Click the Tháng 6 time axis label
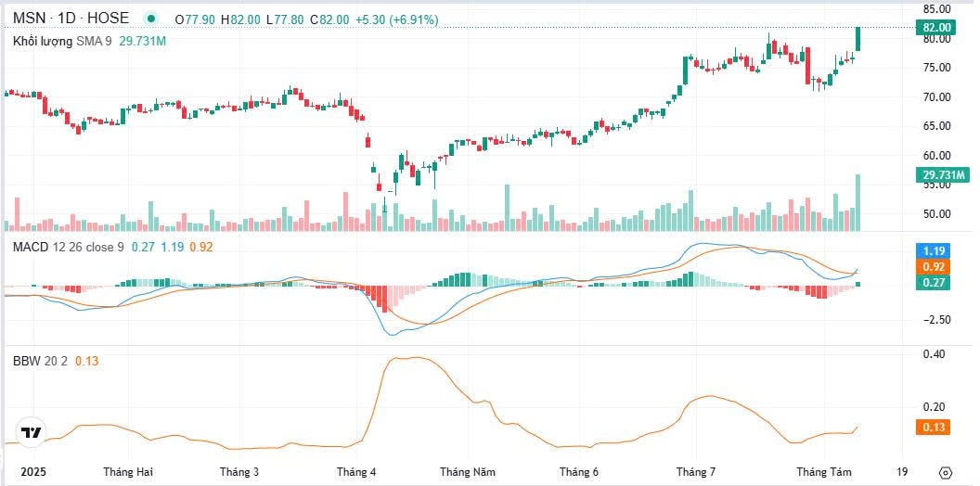Viewport: 980px width, 486px height. [x=579, y=472]
